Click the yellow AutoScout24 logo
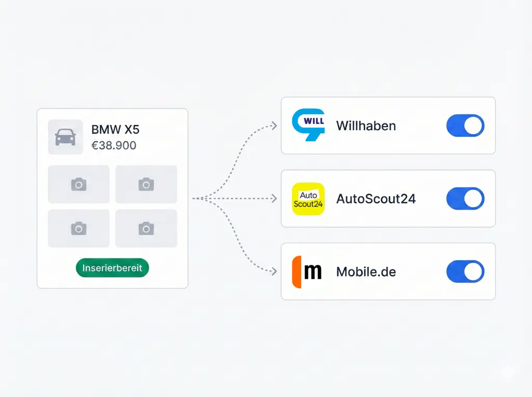 (308, 199)
